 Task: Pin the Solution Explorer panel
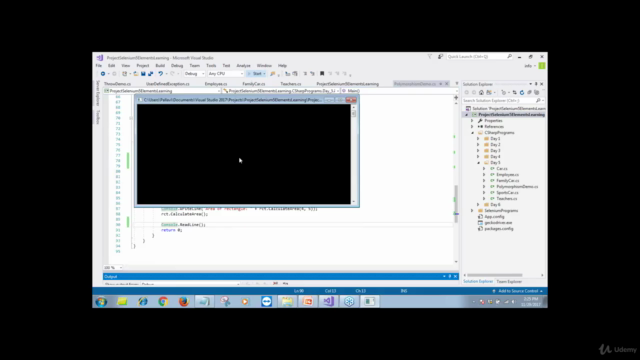(536, 84)
